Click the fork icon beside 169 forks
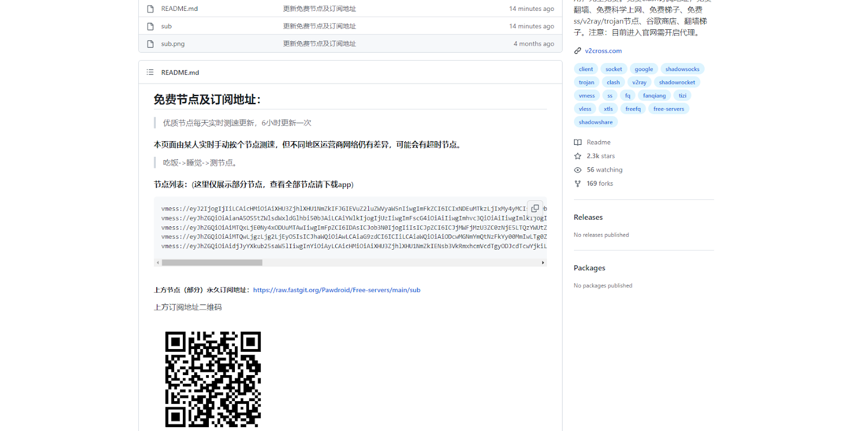 coord(578,183)
